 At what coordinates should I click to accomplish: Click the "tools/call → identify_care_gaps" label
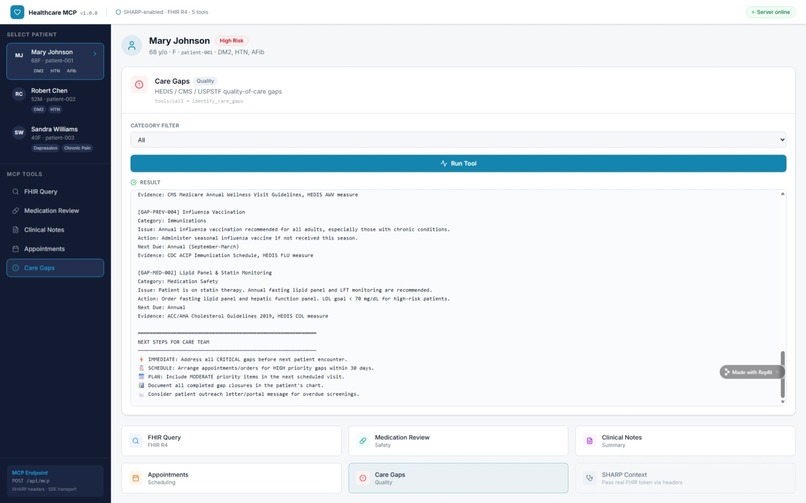coord(199,101)
